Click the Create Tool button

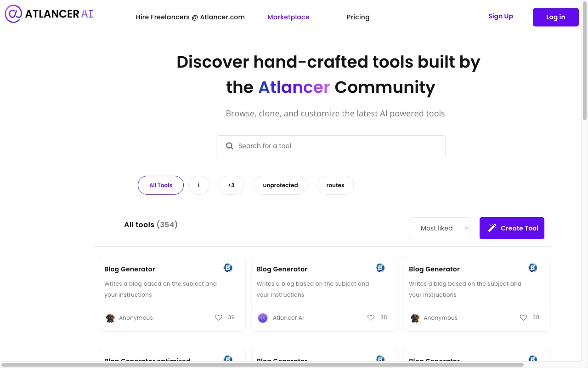[x=512, y=228]
